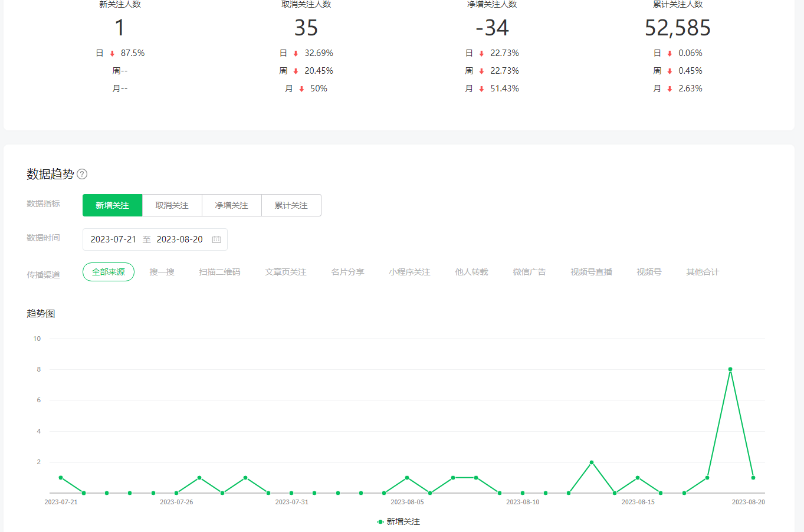804x532 pixels.
Task: Click the help icon beside 数据趋势
Action: (82, 174)
